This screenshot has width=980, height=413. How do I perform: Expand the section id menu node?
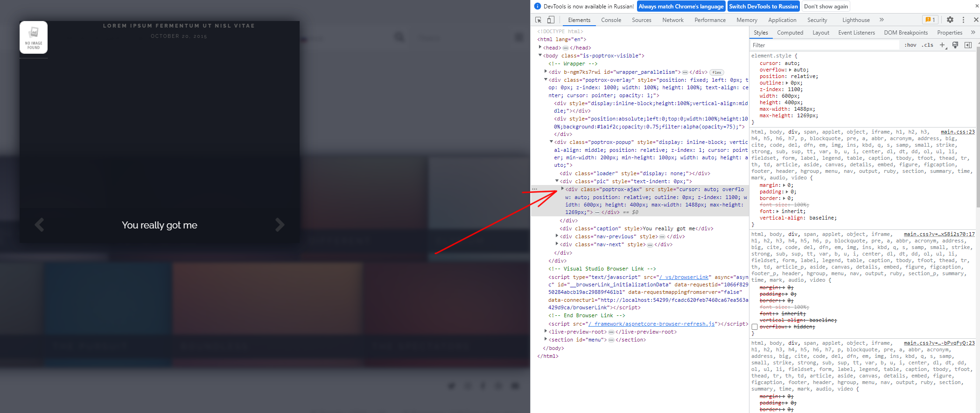(x=546, y=339)
